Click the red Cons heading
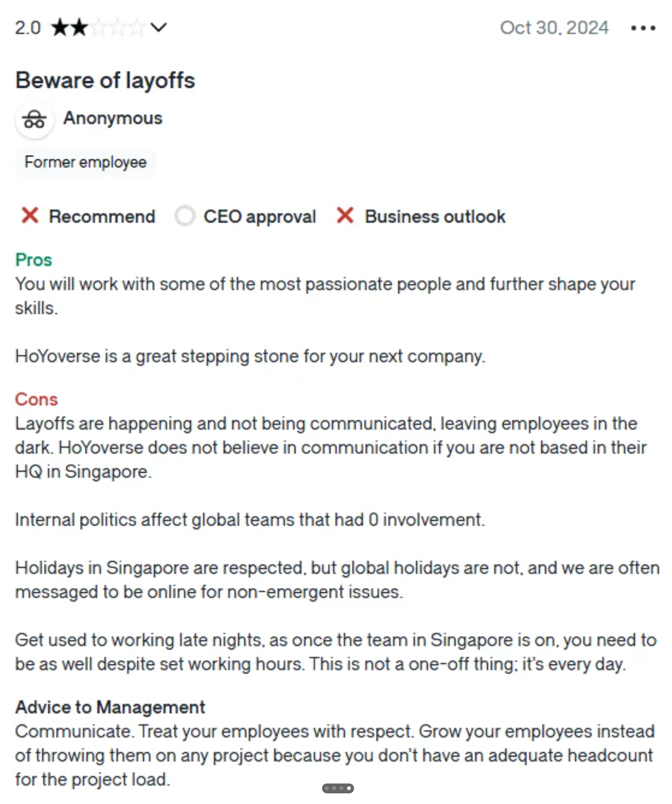672x804 pixels. tap(37, 399)
